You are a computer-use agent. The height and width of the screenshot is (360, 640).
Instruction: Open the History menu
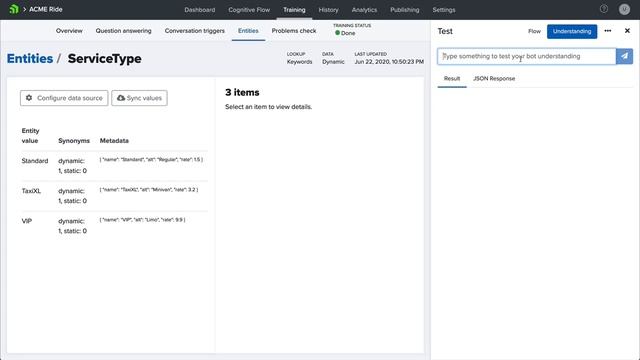point(329,10)
